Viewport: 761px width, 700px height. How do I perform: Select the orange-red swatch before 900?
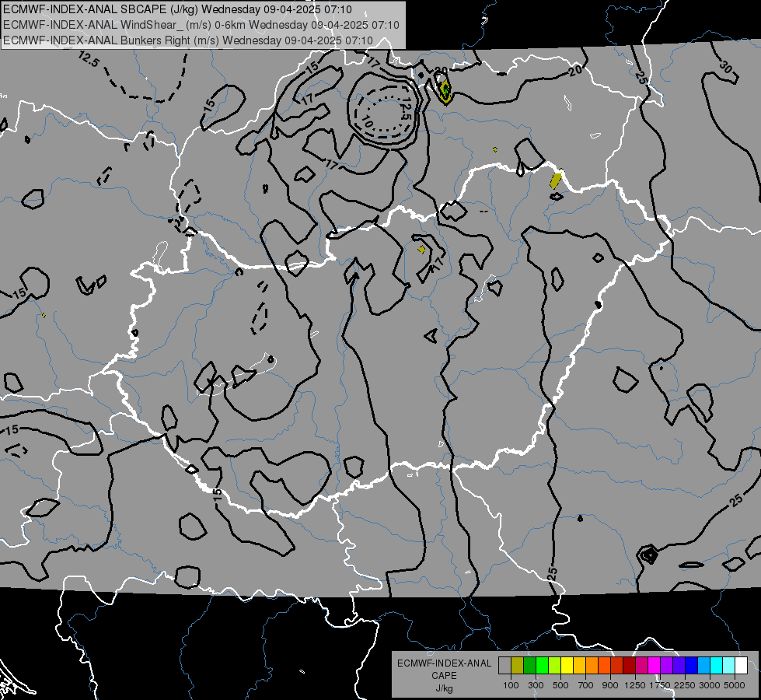(604, 666)
